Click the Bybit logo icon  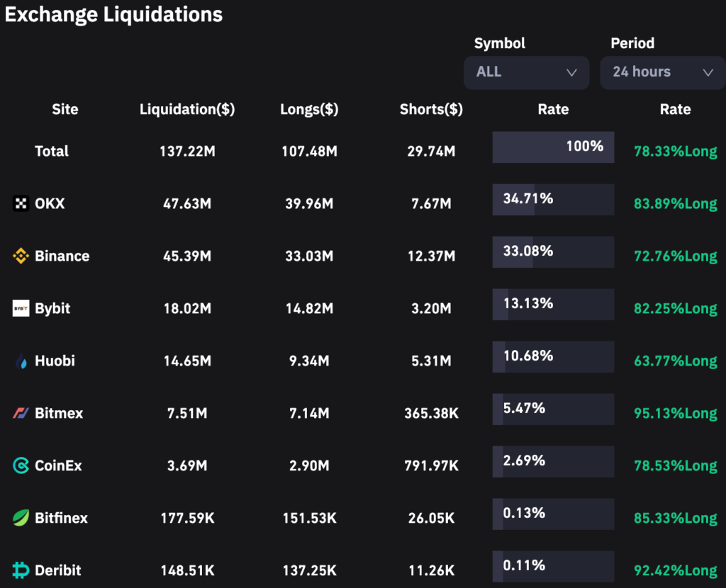click(x=21, y=308)
